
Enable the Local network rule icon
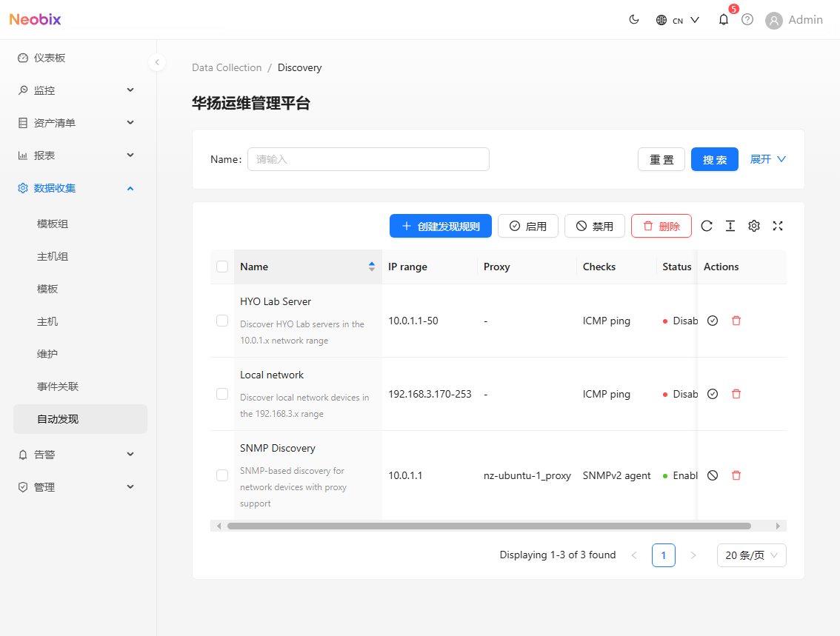pos(713,394)
